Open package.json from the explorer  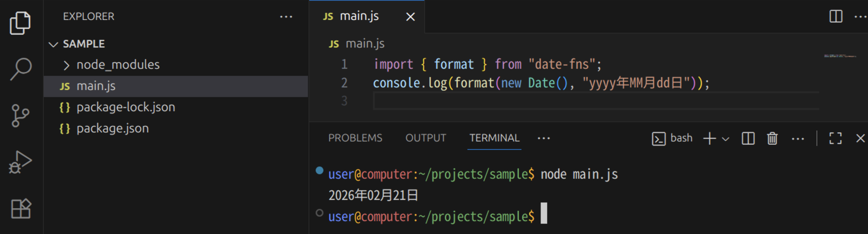point(113,128)
